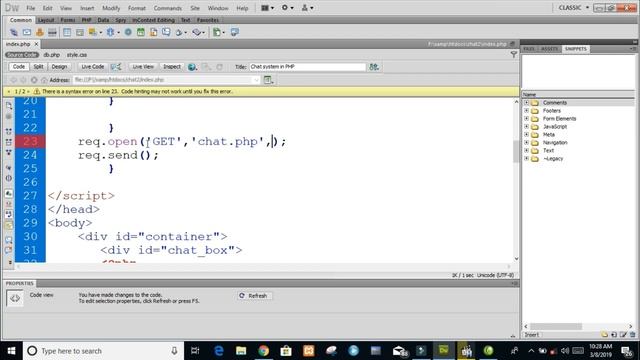
Task: Open the ASSETS panel tab
Action: tap(549, 49)
